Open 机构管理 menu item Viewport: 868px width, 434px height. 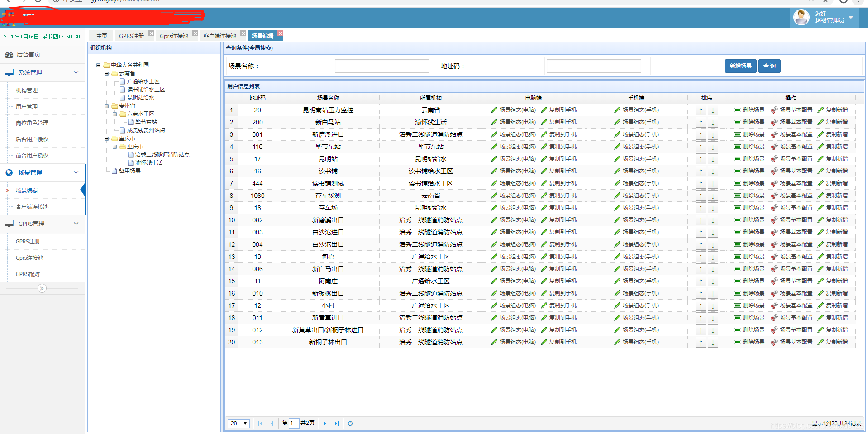pyautogui.click(x=27, y=91)
